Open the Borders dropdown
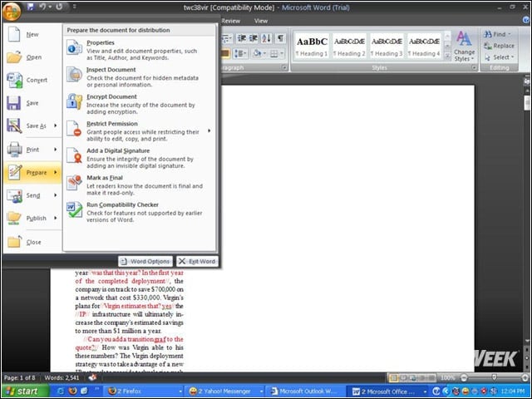This screenshot has width=532, height=399. point(281,53)
